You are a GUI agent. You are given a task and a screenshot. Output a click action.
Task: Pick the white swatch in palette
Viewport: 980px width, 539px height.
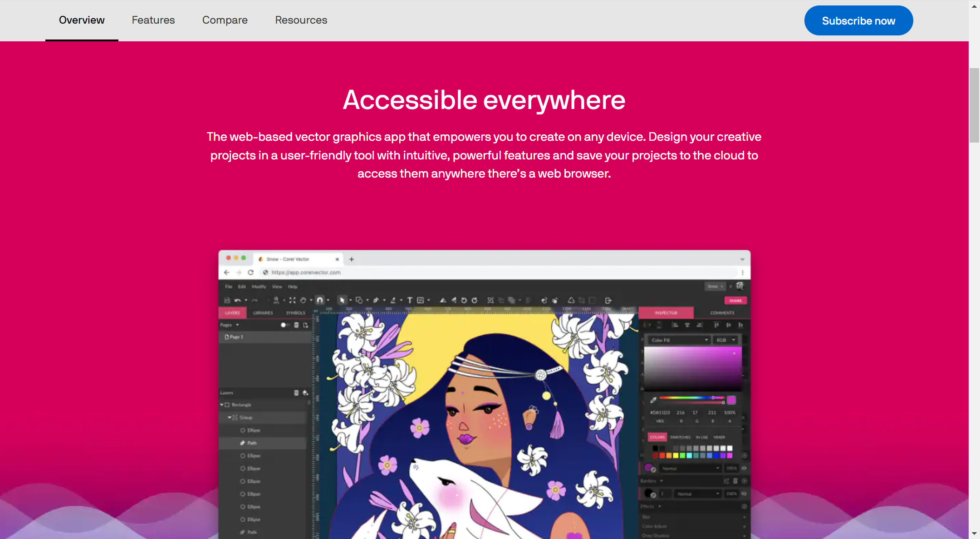click(730, 449)
